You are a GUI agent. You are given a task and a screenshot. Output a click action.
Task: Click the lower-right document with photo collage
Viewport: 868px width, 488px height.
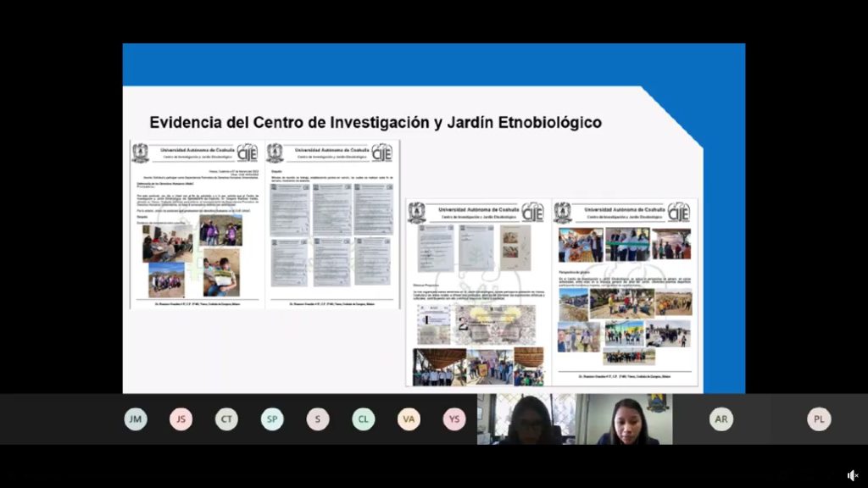(625, 292)
